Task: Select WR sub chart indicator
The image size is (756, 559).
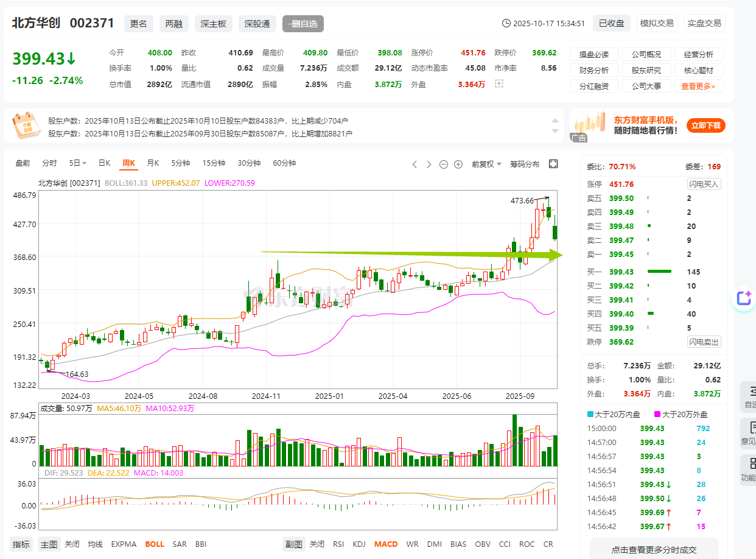Action: coord(412,544)
